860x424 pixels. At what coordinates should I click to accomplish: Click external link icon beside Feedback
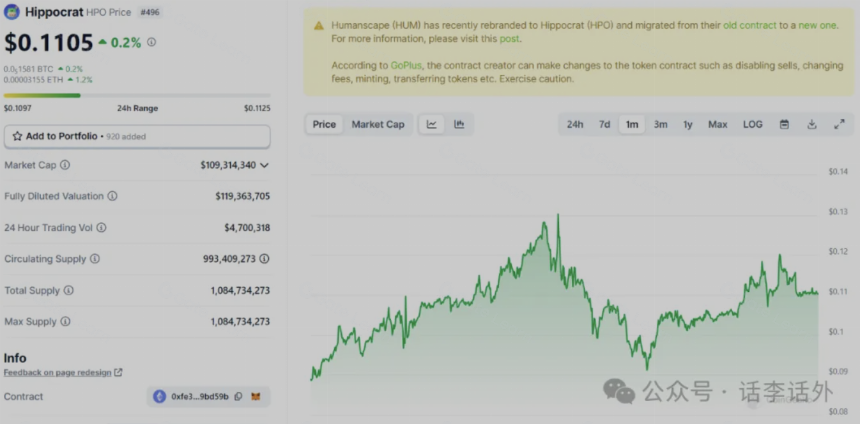[118, 372]
